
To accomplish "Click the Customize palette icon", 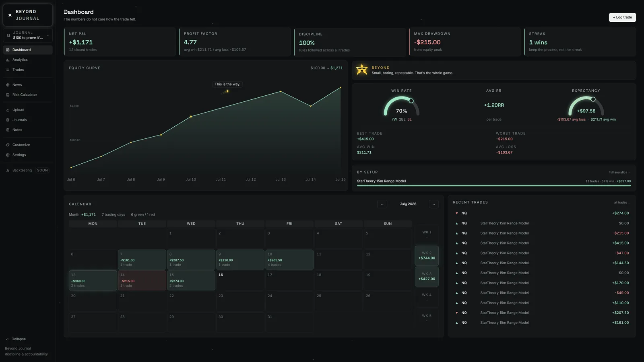I will click(8, 145).
